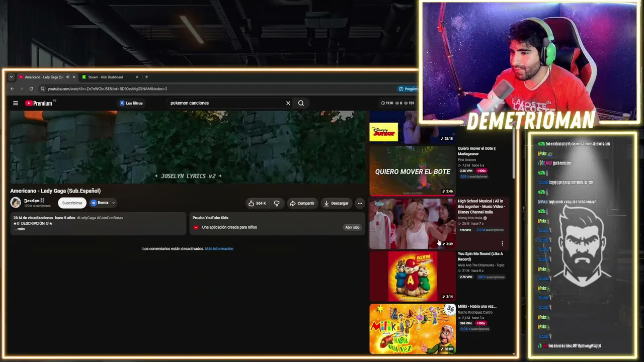Follow the Más información link
Viewport: 644px width, 362px height.
[x=219, y=249]
